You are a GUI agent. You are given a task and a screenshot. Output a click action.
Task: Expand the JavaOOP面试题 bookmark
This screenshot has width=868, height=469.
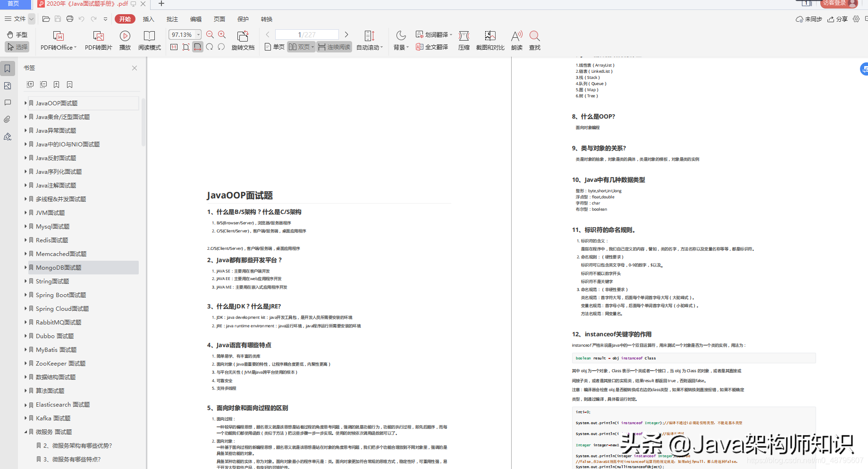tap(25, 103)
